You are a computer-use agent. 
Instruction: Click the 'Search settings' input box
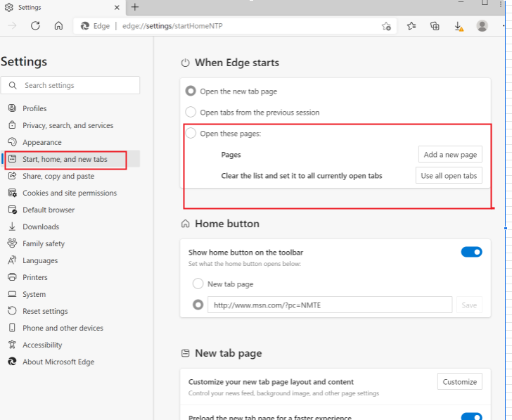[77, 86]
